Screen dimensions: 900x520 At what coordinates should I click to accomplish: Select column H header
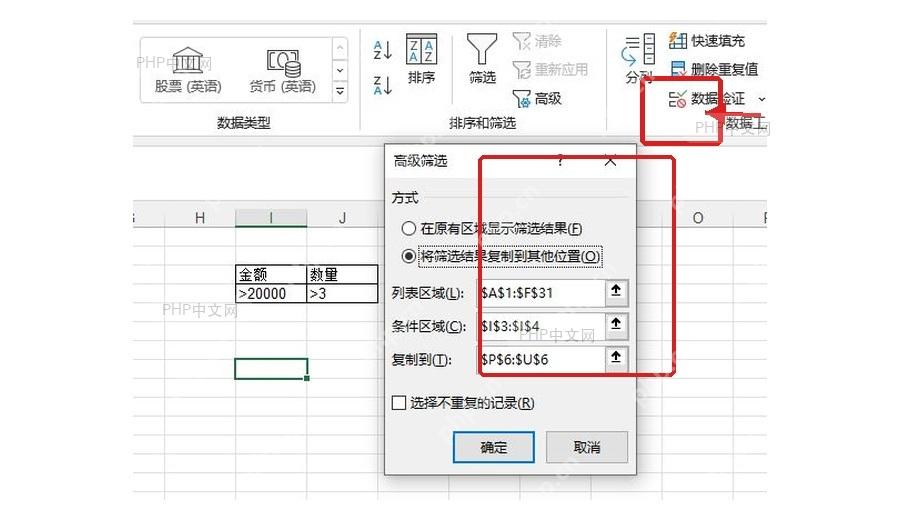(x=200, y=218)
